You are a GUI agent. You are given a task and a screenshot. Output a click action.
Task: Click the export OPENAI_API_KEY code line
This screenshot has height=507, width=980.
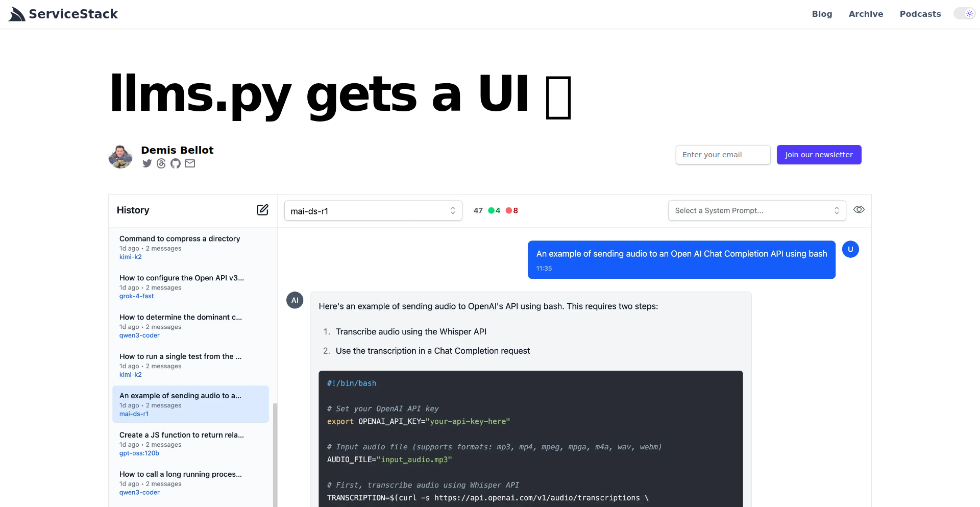419,422
